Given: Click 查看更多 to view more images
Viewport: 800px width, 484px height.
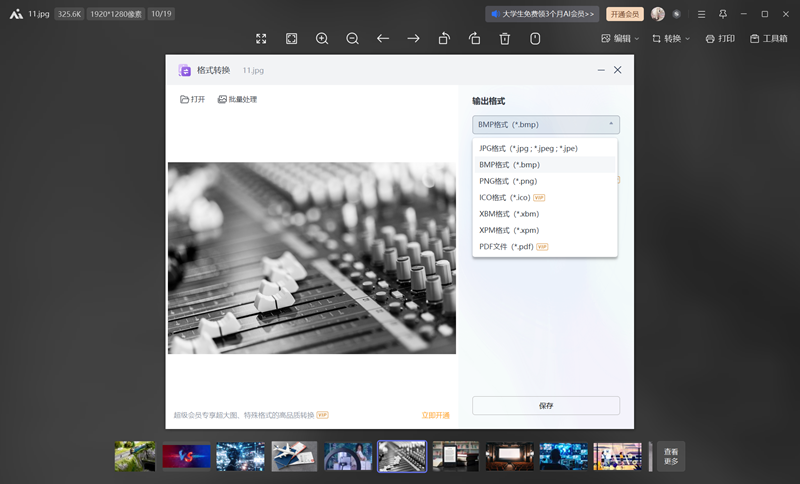Looking at the screenshot, I should (671, 456).
